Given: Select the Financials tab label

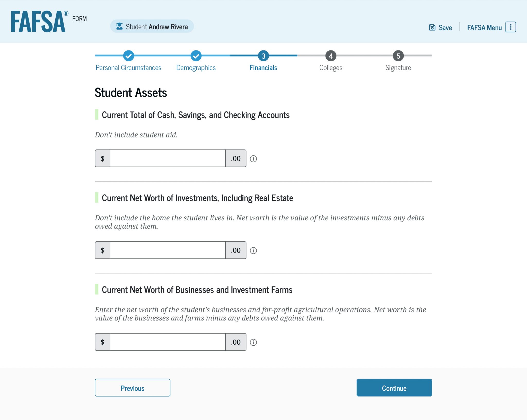Looking at the screenshot, I should click(263, 68).
